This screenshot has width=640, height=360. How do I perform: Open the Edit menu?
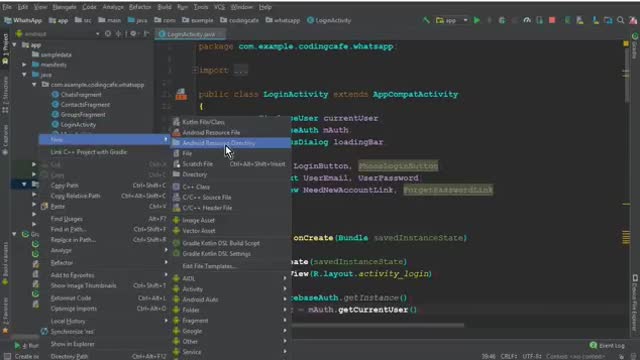(x=23, y=7)
